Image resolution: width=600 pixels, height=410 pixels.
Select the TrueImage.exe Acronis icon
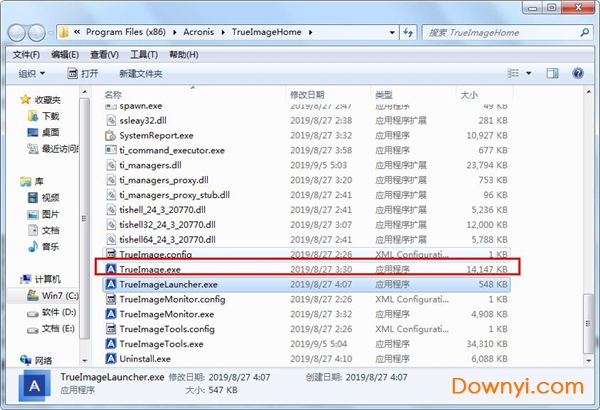coord(111,270)
